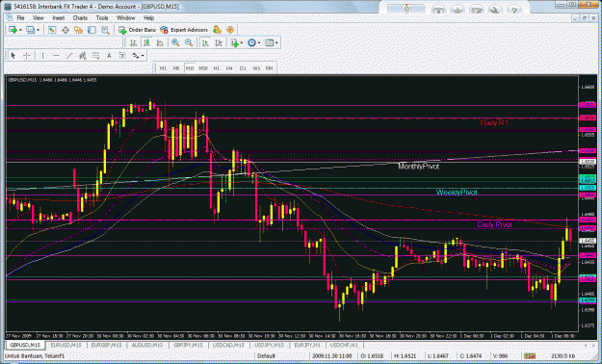Select the Fibonacci Retracement tool
Screen dimensions: 602x364
pyautogui.click(x=95, y=56)
